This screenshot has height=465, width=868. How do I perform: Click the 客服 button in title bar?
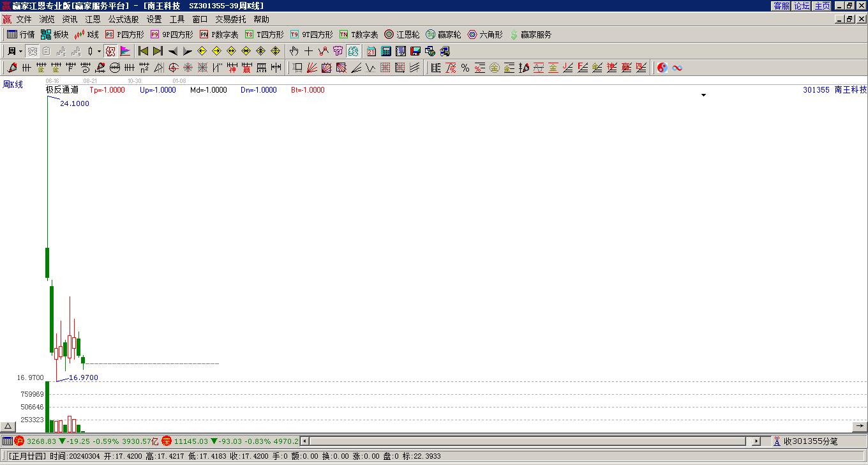[x=781, y=6]
